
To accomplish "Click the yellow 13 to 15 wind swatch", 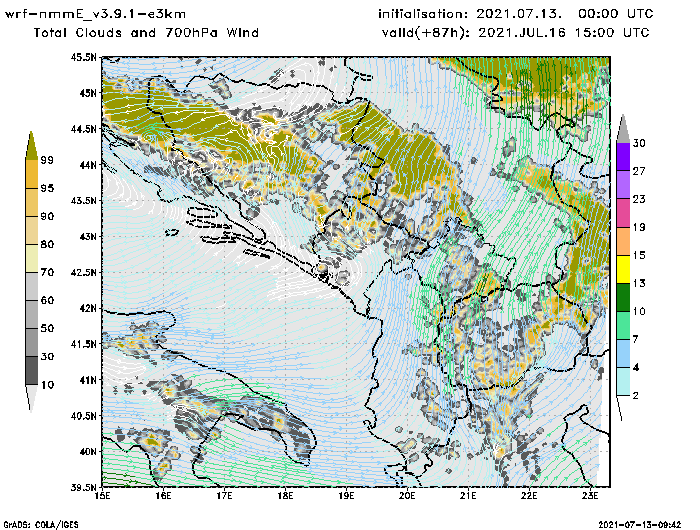I will click(x=623, y=269).
